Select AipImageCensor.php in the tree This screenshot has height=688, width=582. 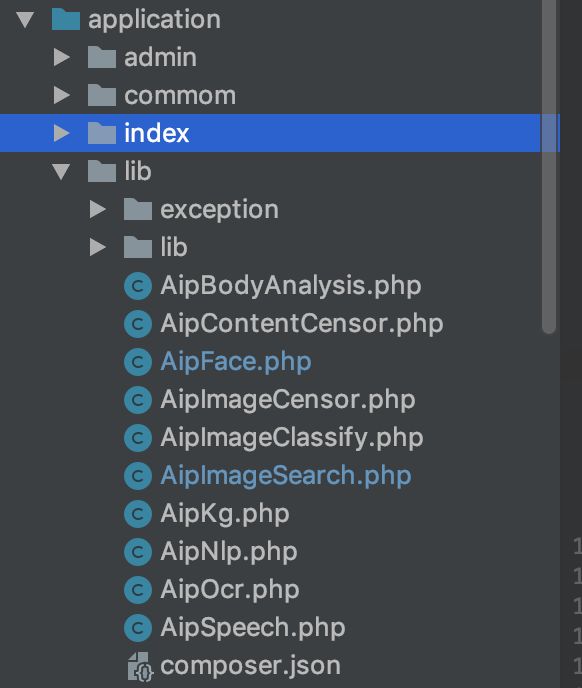(x=287, y=400)
